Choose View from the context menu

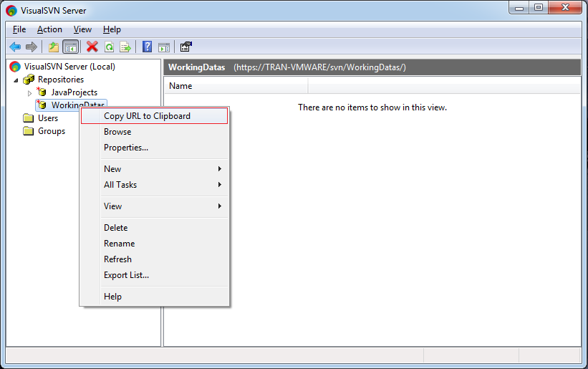154,206
